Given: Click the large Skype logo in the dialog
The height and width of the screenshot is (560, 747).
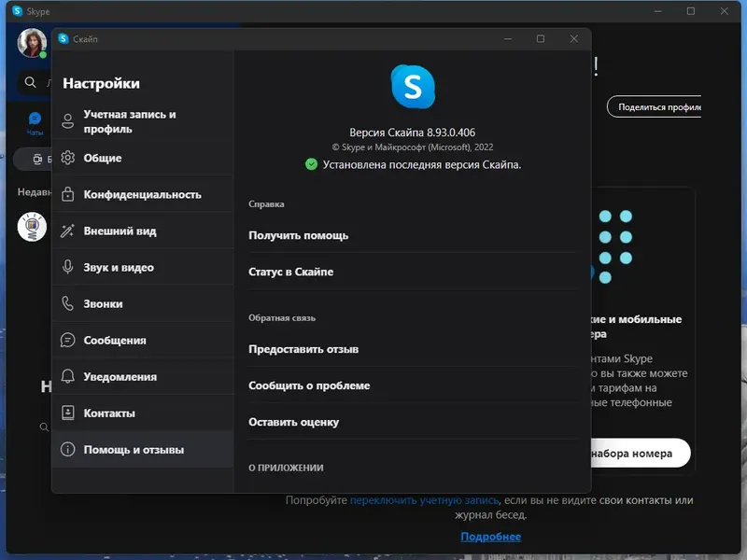Looking at the screenshot, I should [414, 87].
